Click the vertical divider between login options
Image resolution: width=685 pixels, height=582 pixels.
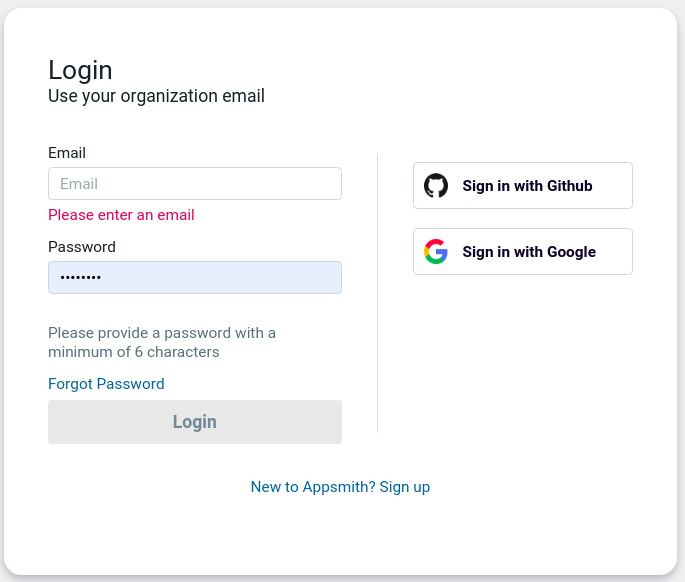click(x=377, y=293)
